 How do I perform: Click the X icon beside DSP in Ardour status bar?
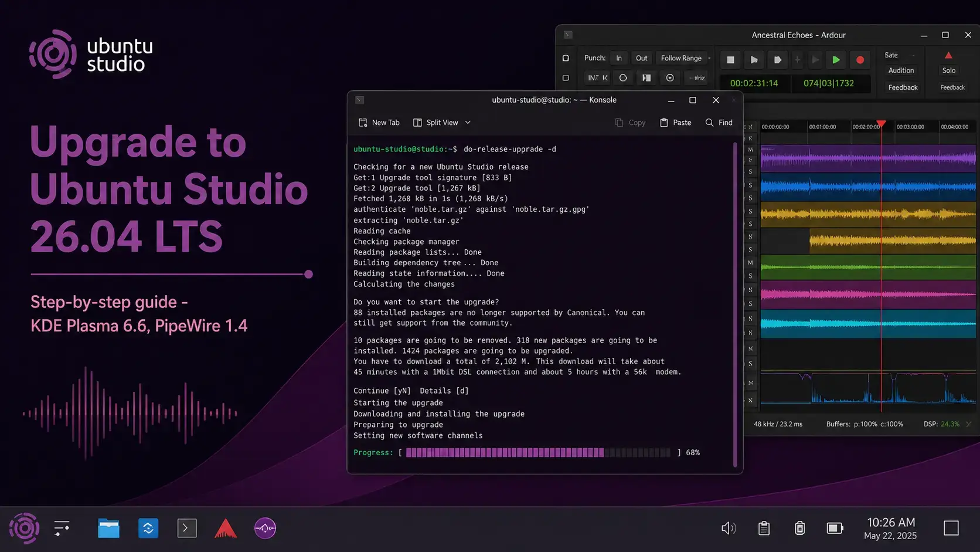tap(968, 424)
